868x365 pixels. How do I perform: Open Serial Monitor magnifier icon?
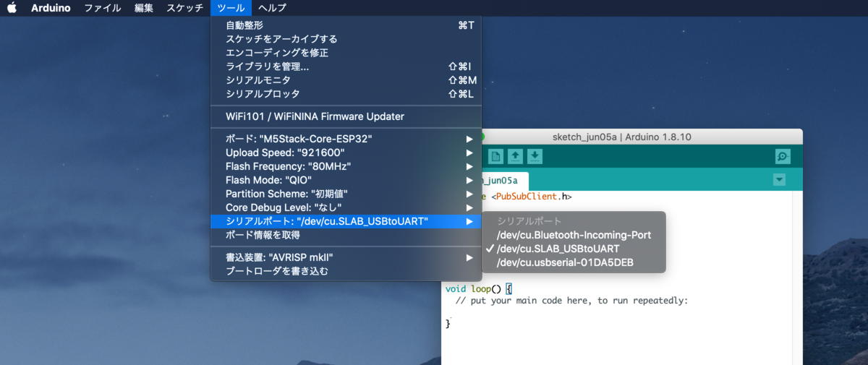(782, 156)
